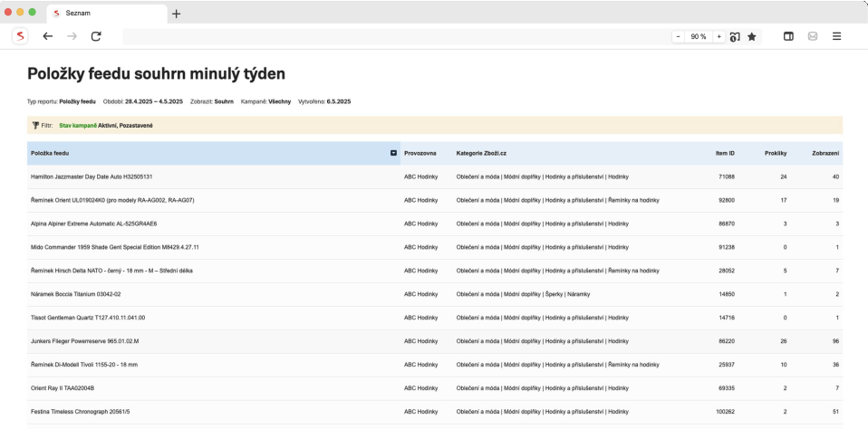The width and height of the screenshot is (868, 429).
Task: Click Item ID 25937 cell
Action: click(727, 365)
